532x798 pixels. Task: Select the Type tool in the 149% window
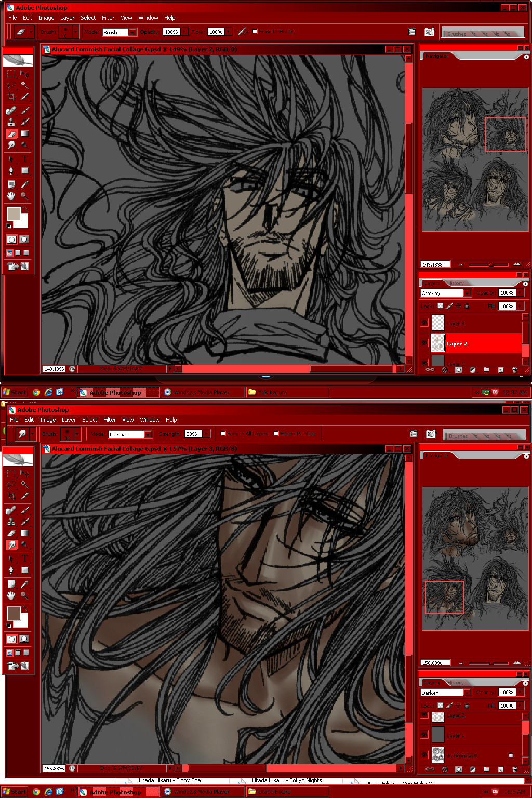point(24,159)
